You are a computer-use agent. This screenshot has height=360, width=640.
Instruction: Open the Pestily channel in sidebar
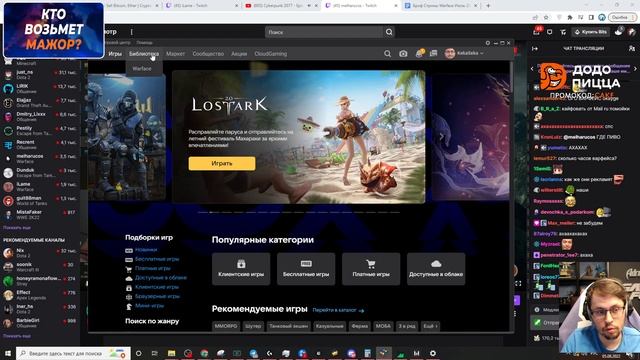40,131
